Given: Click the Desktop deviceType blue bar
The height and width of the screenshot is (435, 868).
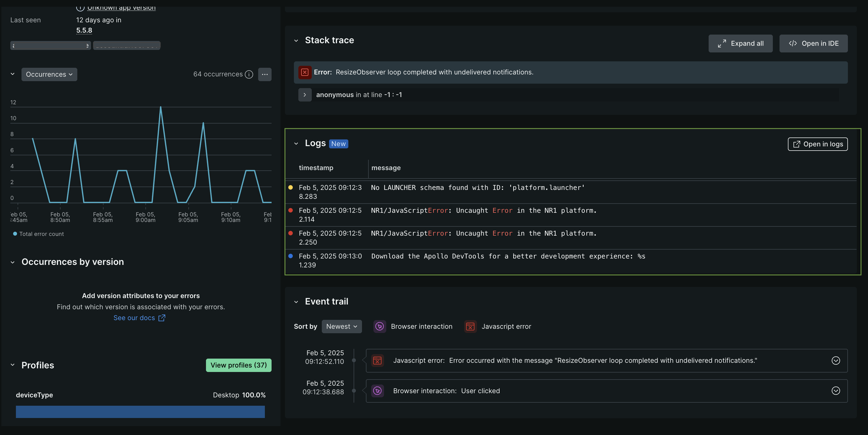Looking at the screenshot, I should [x=140, y=411].
